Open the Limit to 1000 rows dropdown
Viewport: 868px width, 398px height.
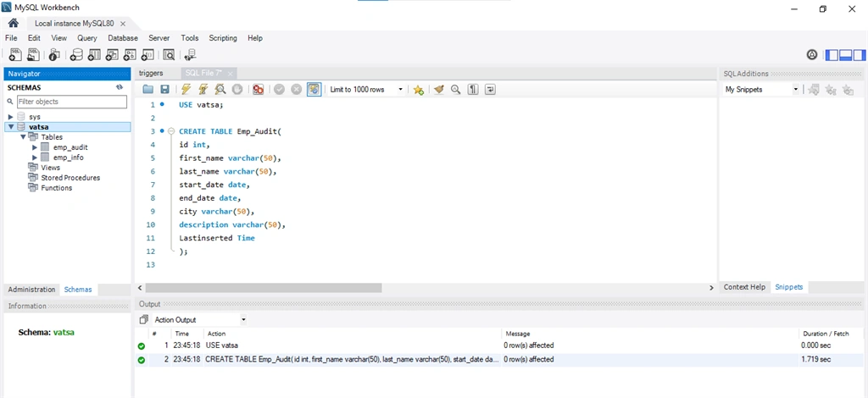pyautogui.click(x=366, y=90)
